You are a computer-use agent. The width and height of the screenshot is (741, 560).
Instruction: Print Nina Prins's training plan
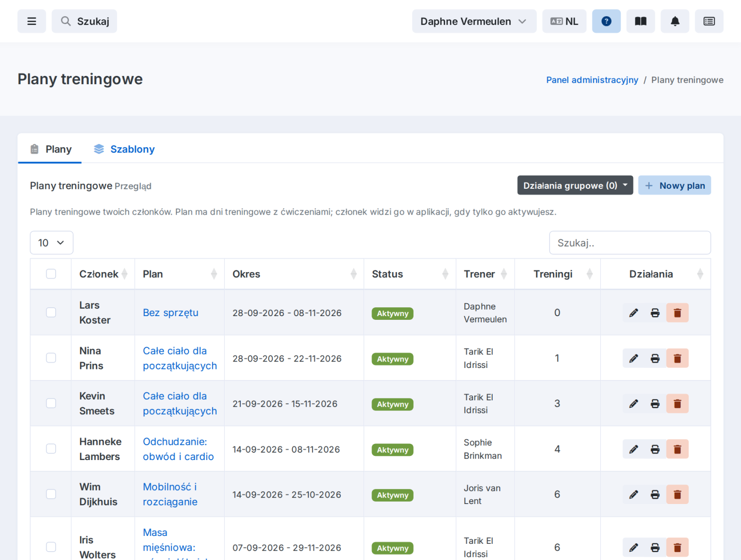(655, 358)
